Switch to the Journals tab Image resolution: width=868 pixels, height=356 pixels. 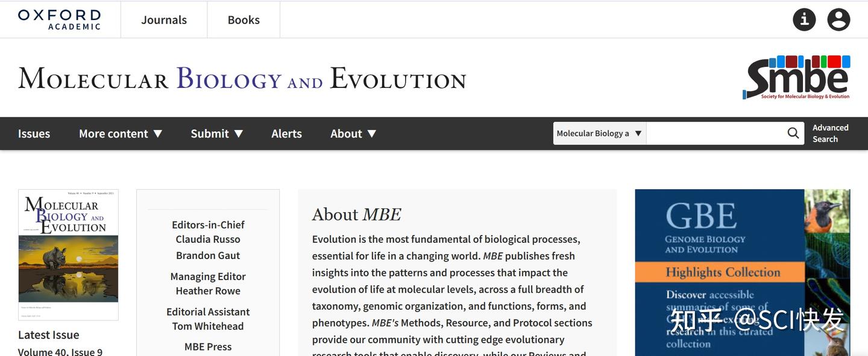pos(163,19)
